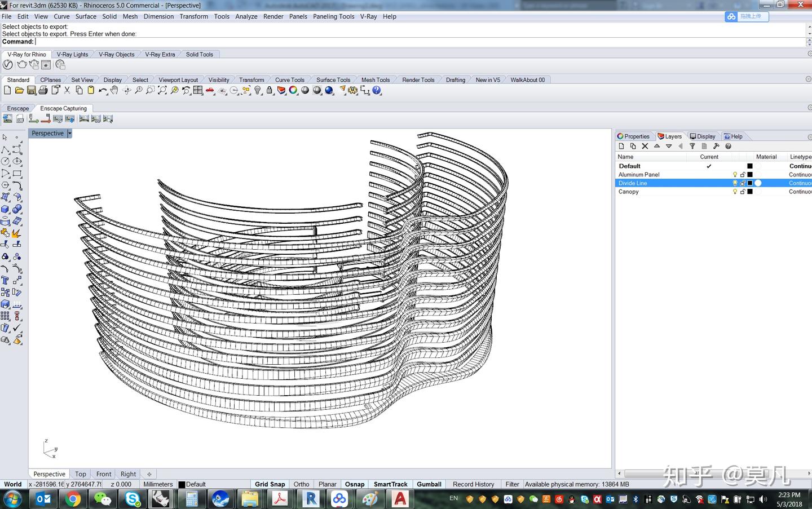Toggle lock on the Canopy layer
This screenshot has height=509, width=812.
point(743,192)
